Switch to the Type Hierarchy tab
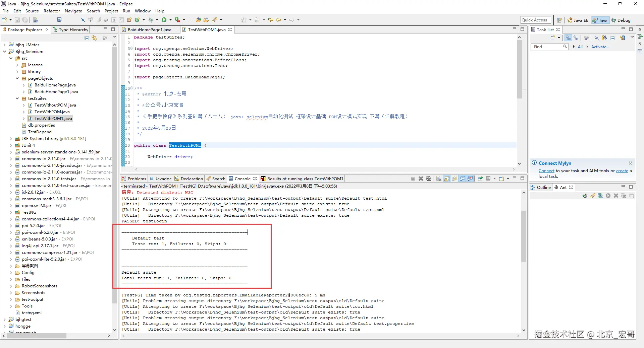The height and width of the screenshot is (348, 644). [70, 29]
